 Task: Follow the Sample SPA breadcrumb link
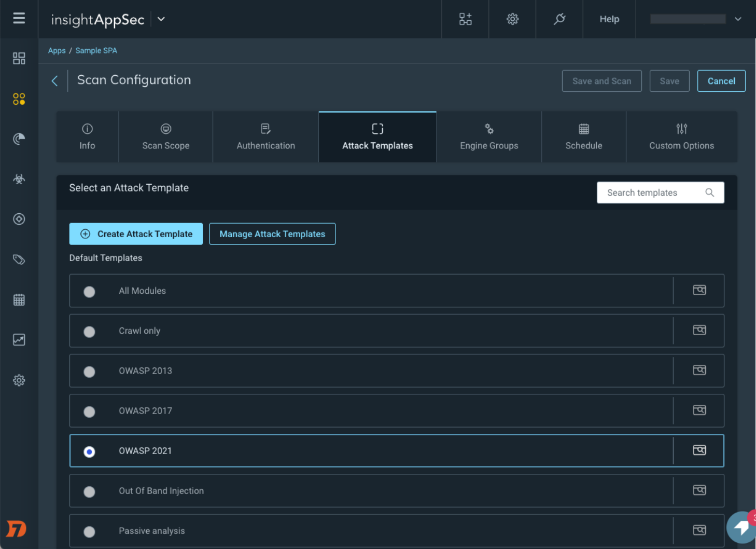96,50
